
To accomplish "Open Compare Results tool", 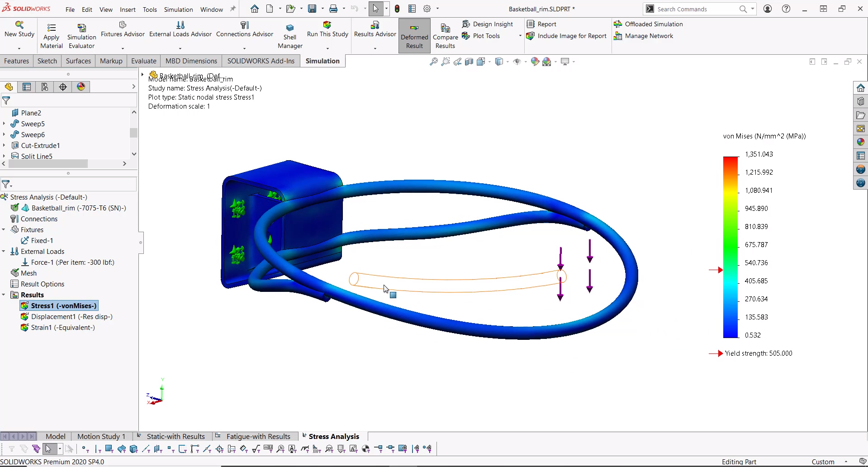I will coord(445,29).
